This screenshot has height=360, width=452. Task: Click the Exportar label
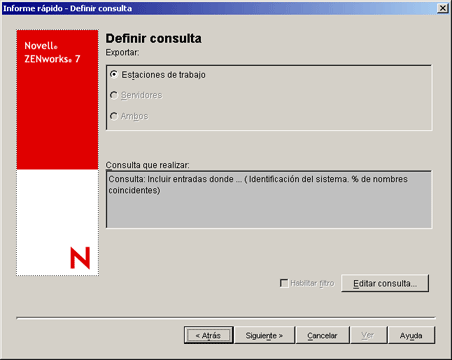[122, 53]
